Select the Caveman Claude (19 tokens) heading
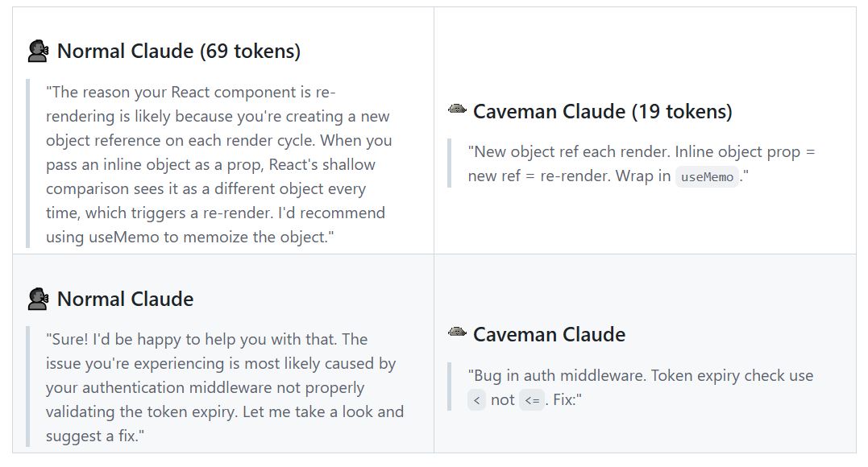The image size is (868, 467). 603,111
